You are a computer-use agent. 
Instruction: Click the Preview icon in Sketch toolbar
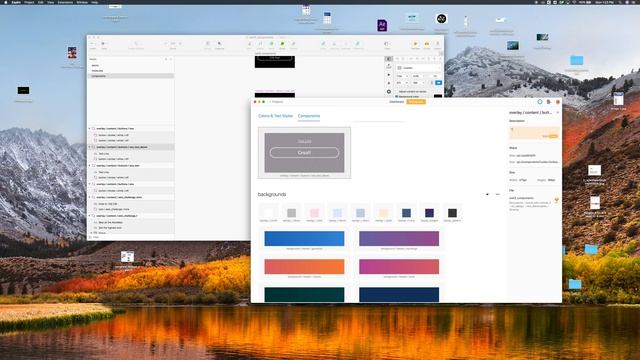tap(416, 44)
